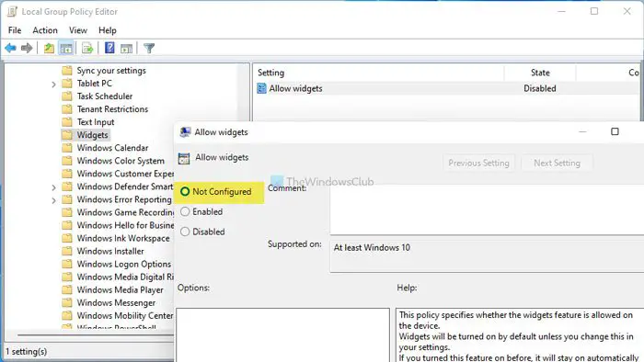Click the Windows Calendar folder icon
The height and width of the screenshot is (362, 644).
[67, 148]
